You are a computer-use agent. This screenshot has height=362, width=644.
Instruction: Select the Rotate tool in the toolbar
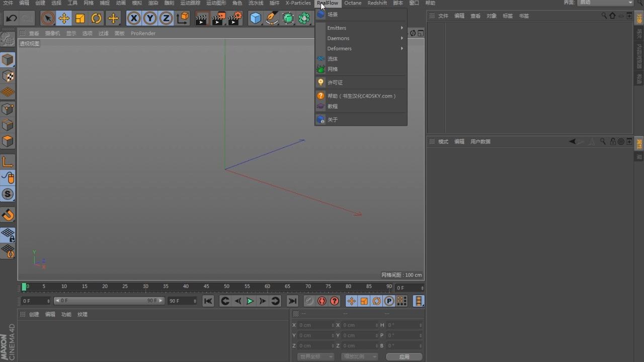(x=97, y=18)
